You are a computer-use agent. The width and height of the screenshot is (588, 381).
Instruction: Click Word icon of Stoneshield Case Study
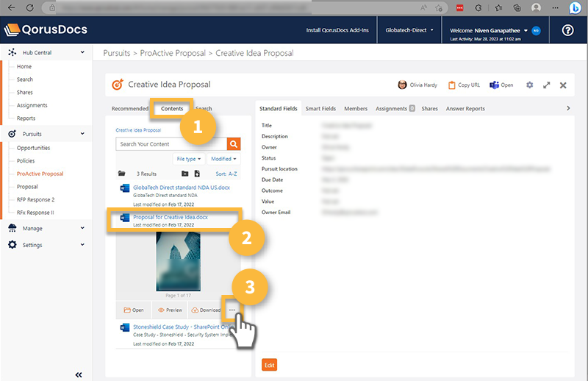pyautogui.click(x=124, y=327)
